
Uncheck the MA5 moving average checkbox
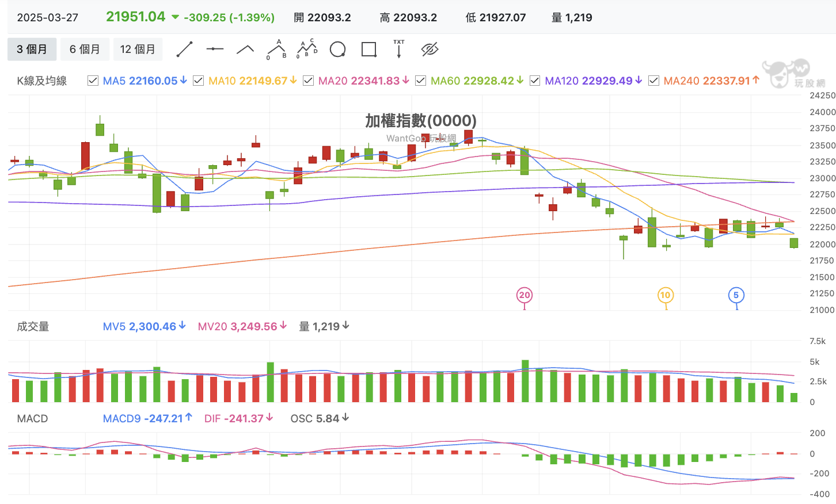click(93, 81)
